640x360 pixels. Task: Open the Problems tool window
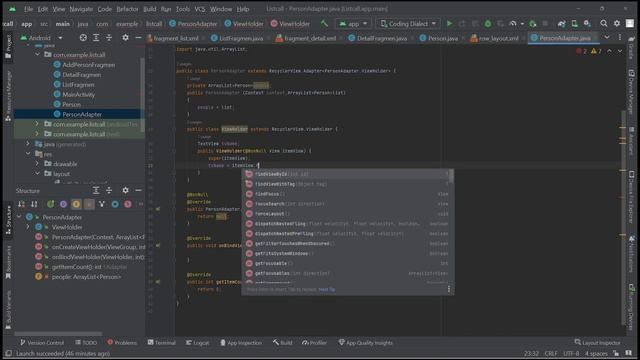(x=122, y=342)
